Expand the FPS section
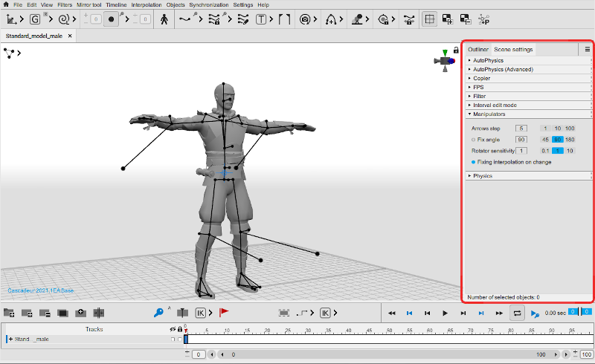This screenshot has width=595, height=364. pyautogui.click(x=528, y=87)
